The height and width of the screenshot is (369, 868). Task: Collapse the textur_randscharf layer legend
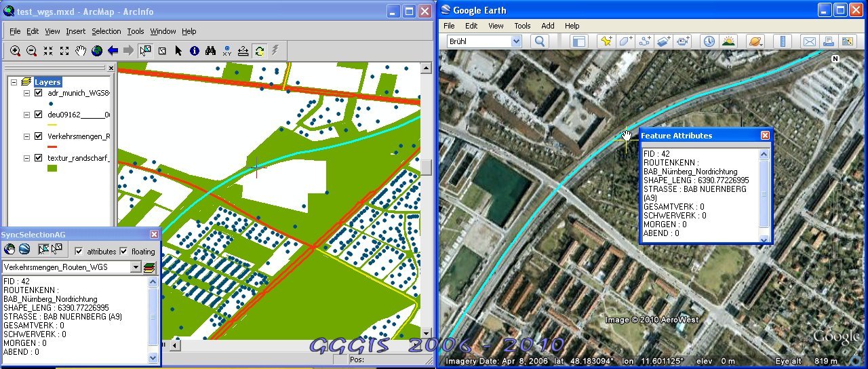point(26,158)
